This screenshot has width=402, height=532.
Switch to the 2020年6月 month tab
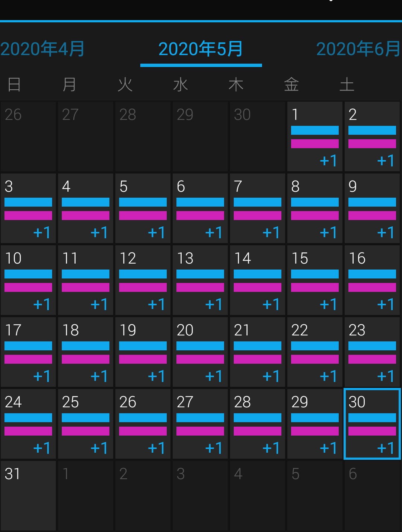358,49
